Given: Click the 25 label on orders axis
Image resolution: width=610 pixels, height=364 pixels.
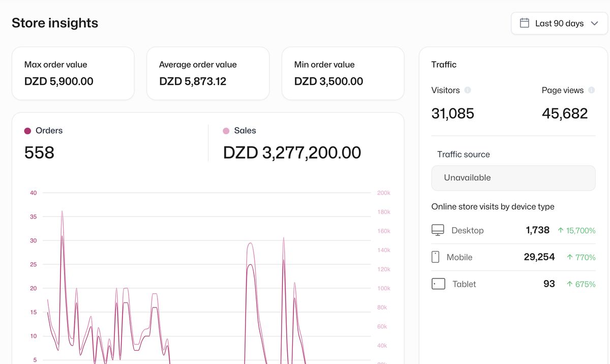Looking at the screenshot, I should click(33, 264).
